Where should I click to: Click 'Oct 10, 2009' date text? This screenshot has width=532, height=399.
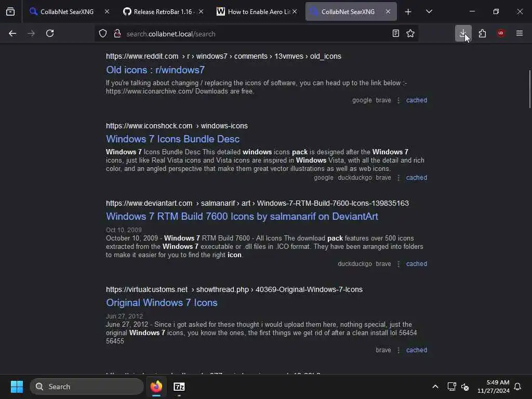tap(124, 230)
